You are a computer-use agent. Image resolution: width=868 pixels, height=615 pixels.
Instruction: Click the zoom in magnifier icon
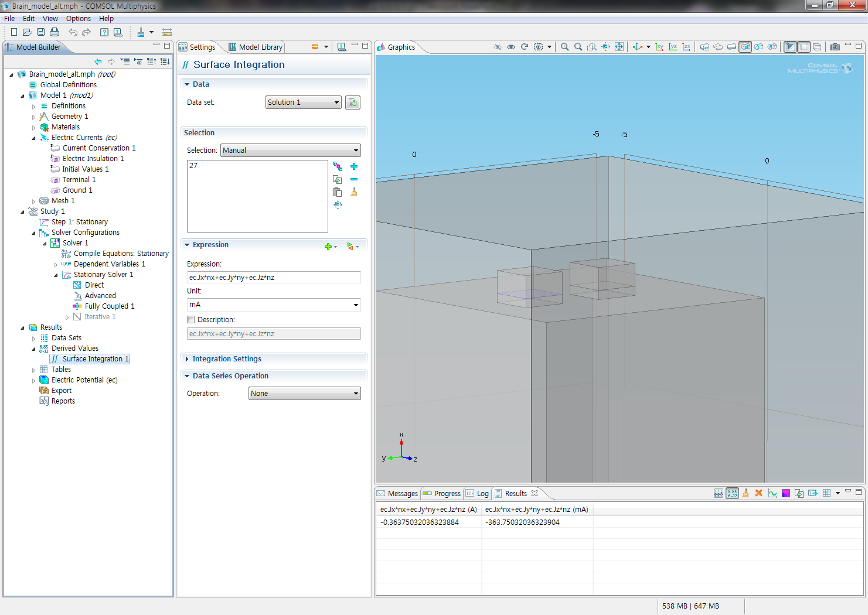coord(564,47)
